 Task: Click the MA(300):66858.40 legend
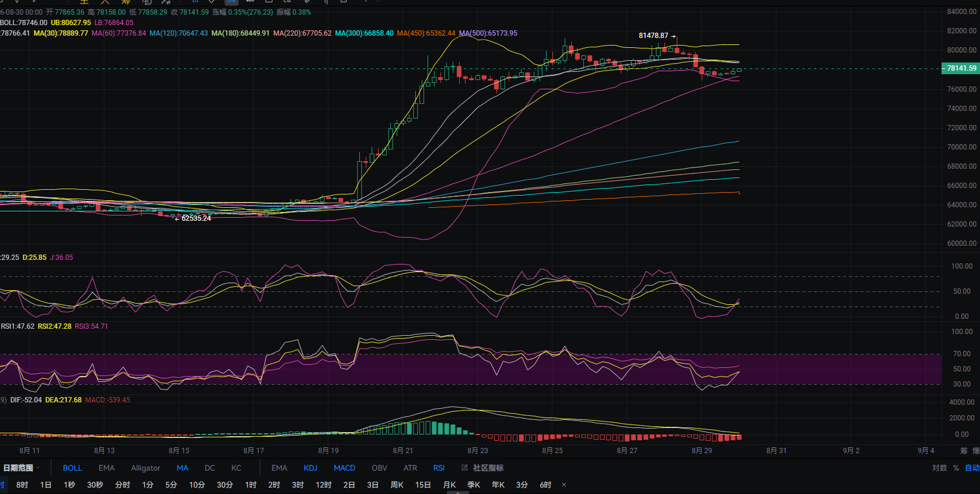pos(364,33)
